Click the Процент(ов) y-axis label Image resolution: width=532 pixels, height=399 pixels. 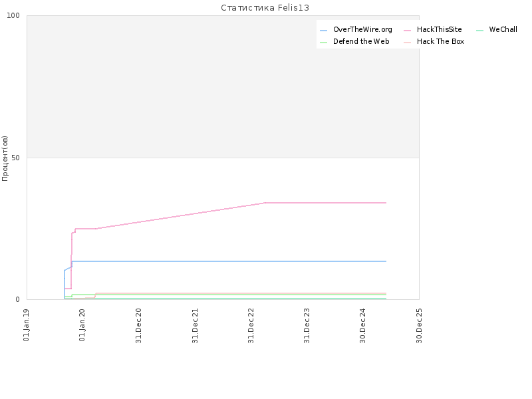point(5,158)
